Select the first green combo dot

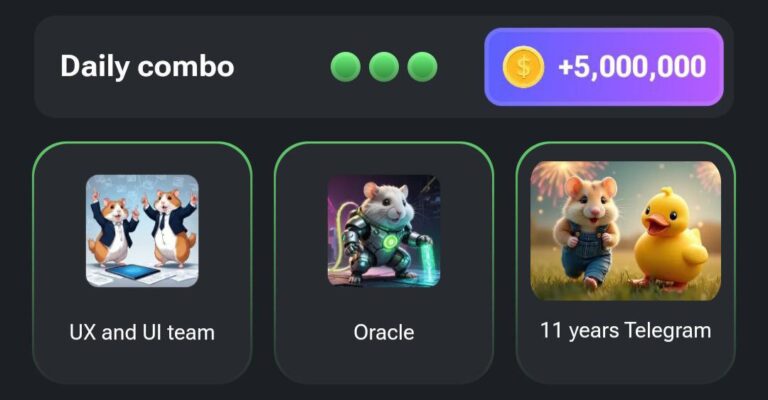click(x=346, y=67)
